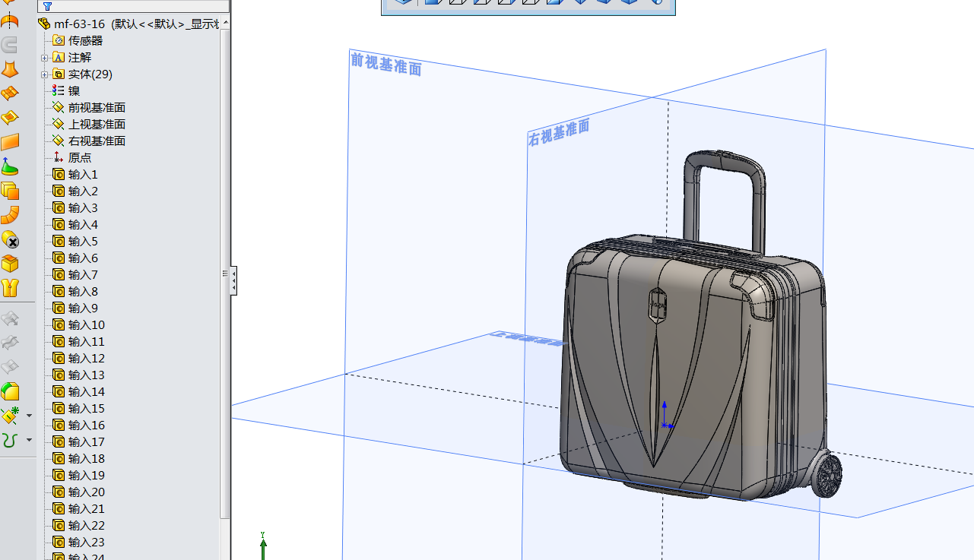Click the overlapping orange squares tool

pos(10,191)
